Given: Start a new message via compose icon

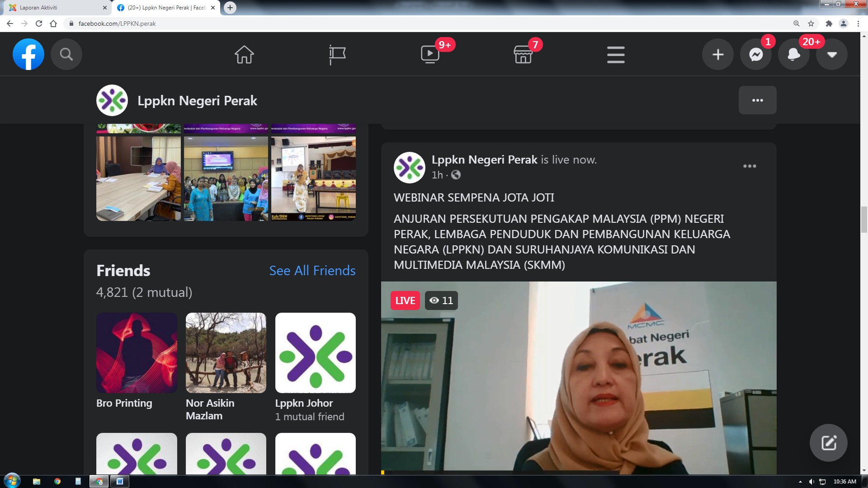Looking at the screenshot, I should coord(828,443).
